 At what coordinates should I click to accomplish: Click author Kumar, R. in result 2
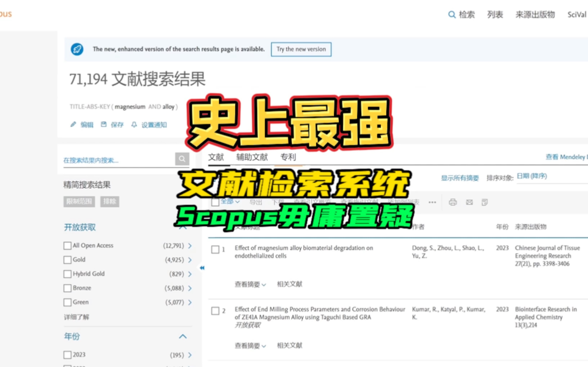[425, 309]
